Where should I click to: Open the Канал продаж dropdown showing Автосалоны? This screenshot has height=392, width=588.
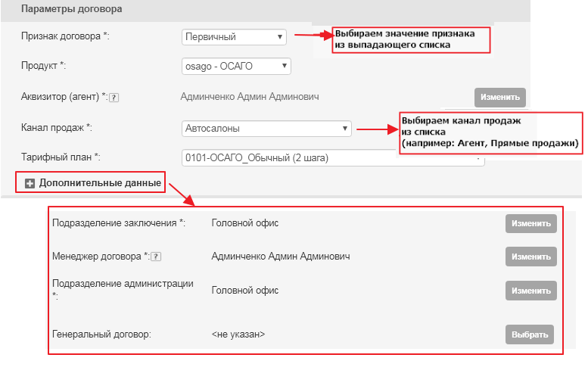coord(266,129)
